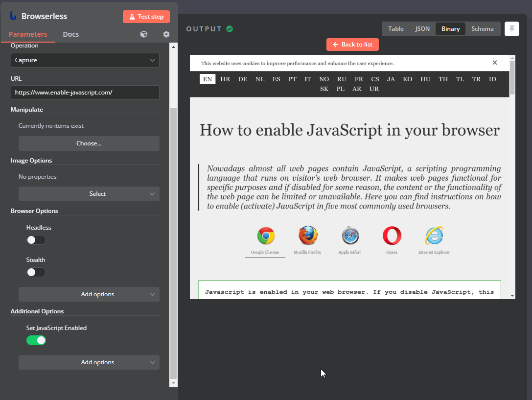Screen dimensions: 532x400
Task: Click the URL input field
Action: (x=85, y=93)
